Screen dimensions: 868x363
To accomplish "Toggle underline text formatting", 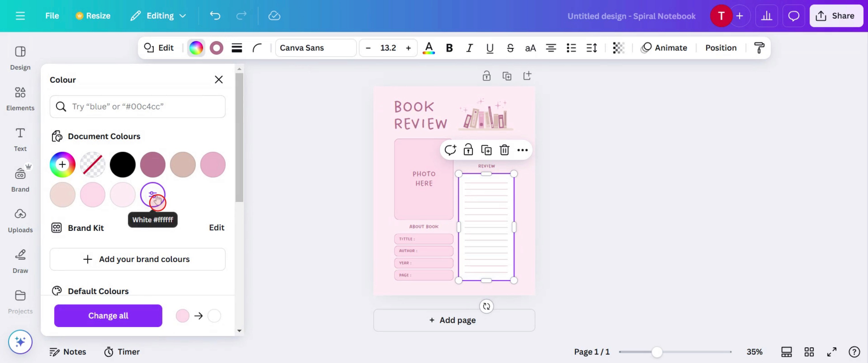I will click(490, 48).
